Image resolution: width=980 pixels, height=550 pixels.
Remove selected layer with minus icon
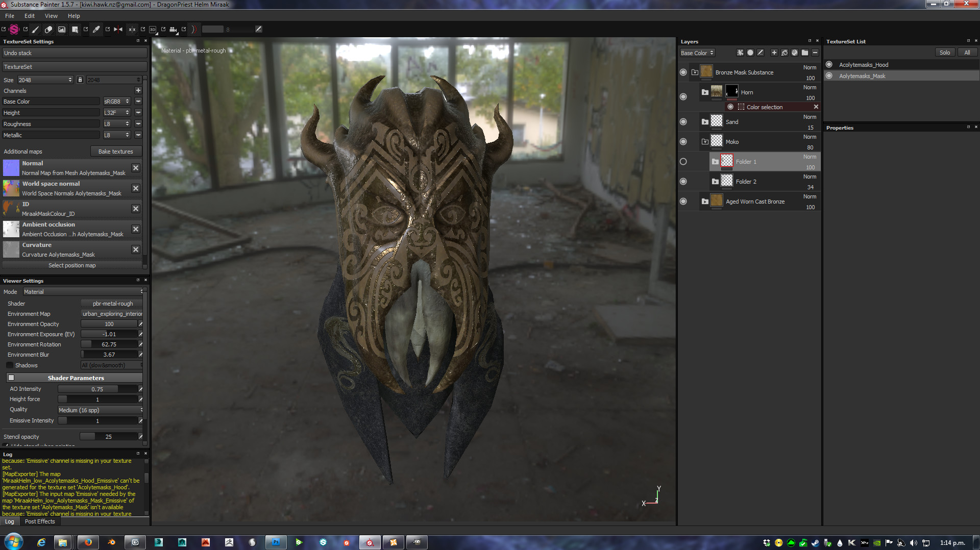815,53
